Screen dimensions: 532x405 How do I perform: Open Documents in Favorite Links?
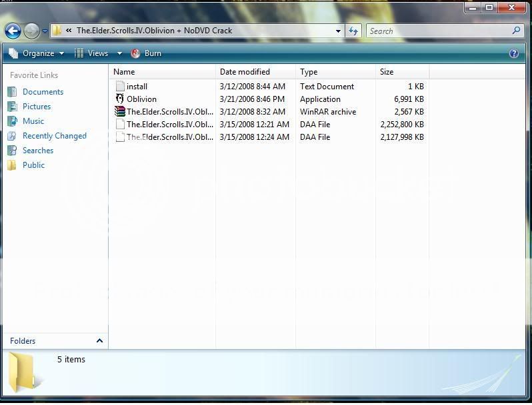(x=43, y=92)
